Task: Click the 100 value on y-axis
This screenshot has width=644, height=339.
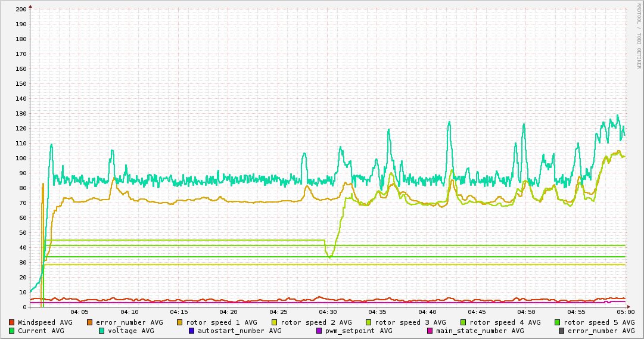Action: (21, 158)
